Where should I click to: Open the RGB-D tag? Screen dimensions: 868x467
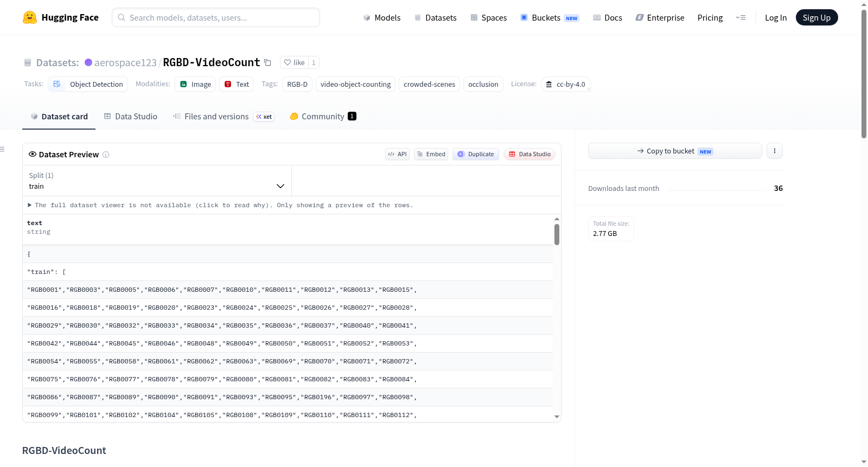(297, 84)
